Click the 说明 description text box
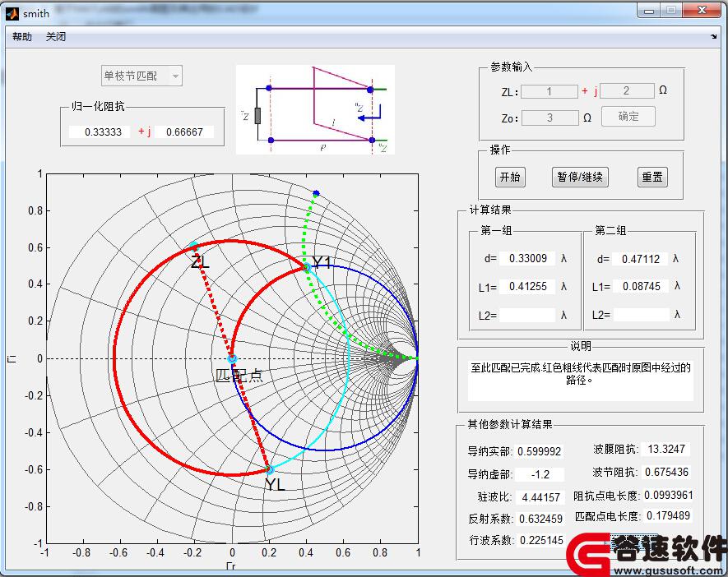 point(581,381)
